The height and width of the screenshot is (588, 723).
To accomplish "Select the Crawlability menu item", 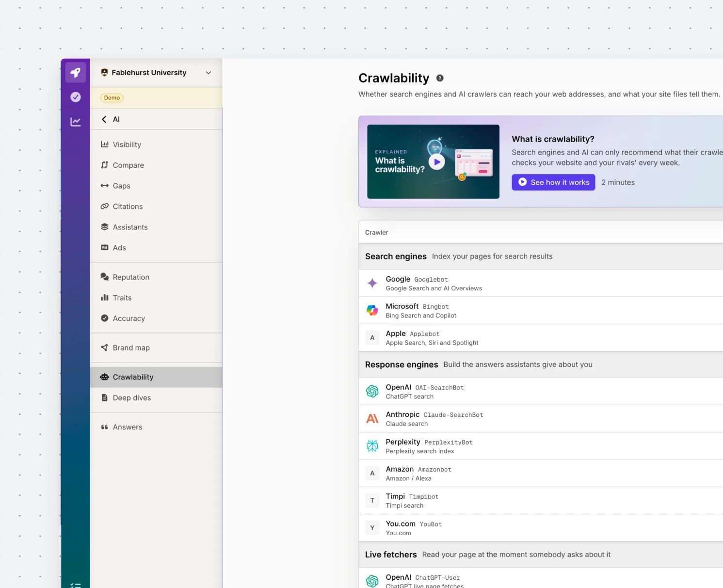I will [x=156, y=377].
